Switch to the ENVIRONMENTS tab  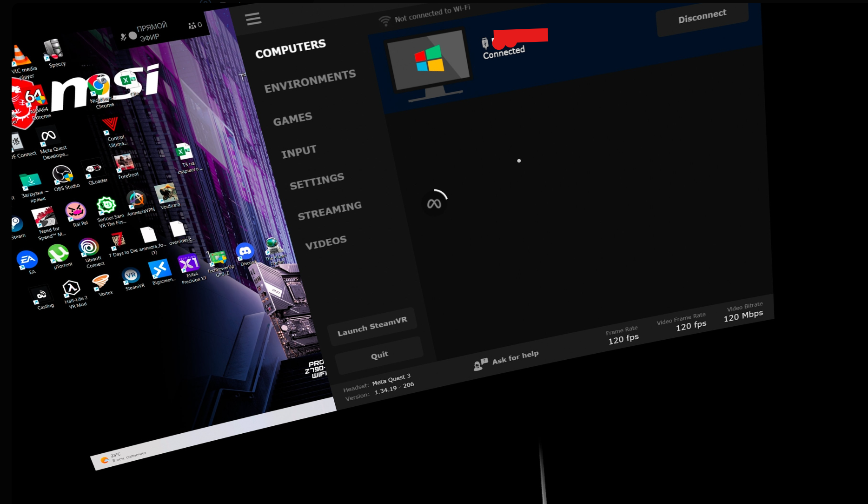coord(310,81)
